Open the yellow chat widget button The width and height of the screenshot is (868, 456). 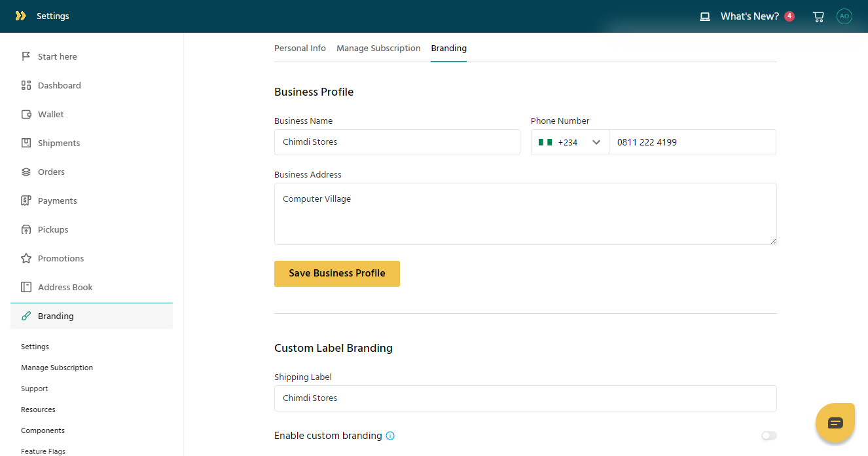[835, 423]
